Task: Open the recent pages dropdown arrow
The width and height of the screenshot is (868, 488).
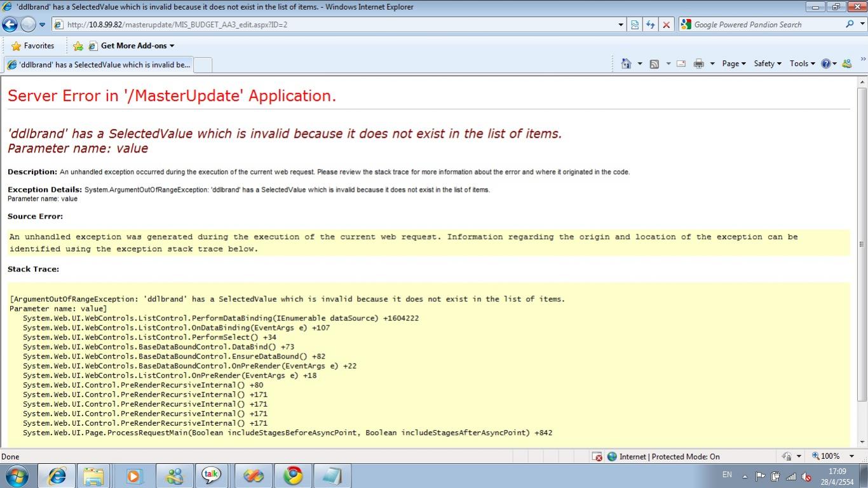Action: point(43,25)
